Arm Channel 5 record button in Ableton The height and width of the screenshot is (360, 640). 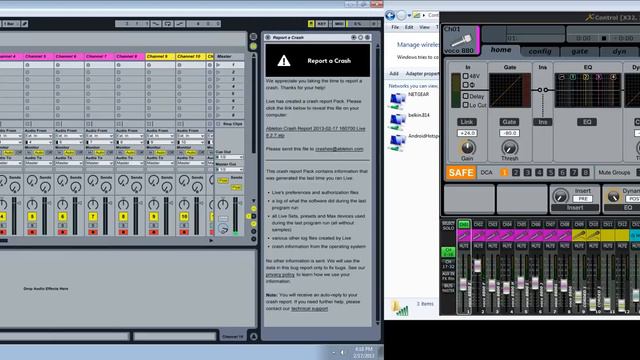[32, 232]
